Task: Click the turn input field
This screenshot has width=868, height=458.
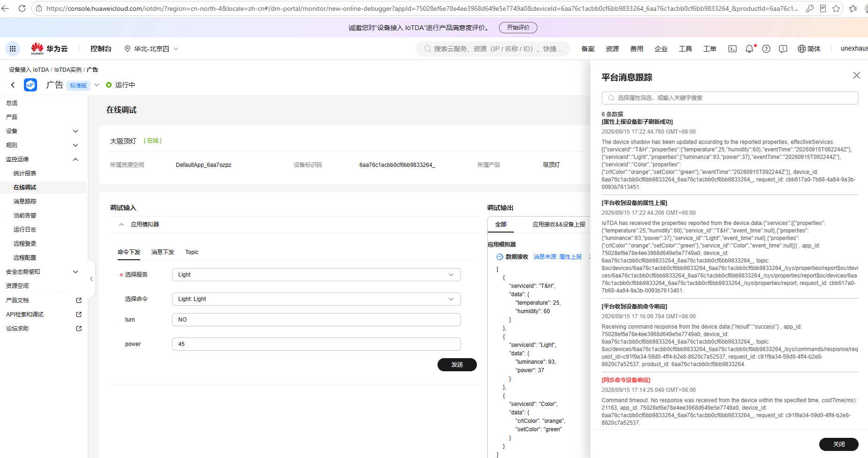Action: click(x=317, y=320)
